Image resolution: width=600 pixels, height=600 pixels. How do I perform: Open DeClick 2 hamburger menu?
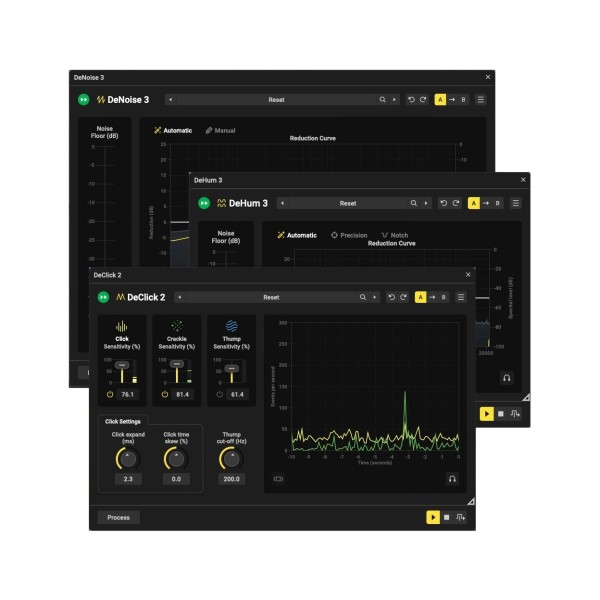coord(461,297)
